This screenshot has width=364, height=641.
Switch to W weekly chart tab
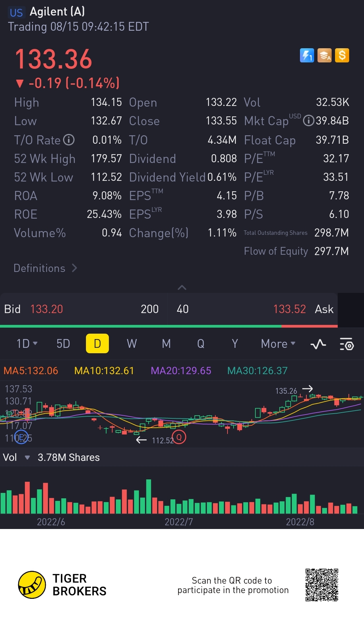(x=132, y=344)
